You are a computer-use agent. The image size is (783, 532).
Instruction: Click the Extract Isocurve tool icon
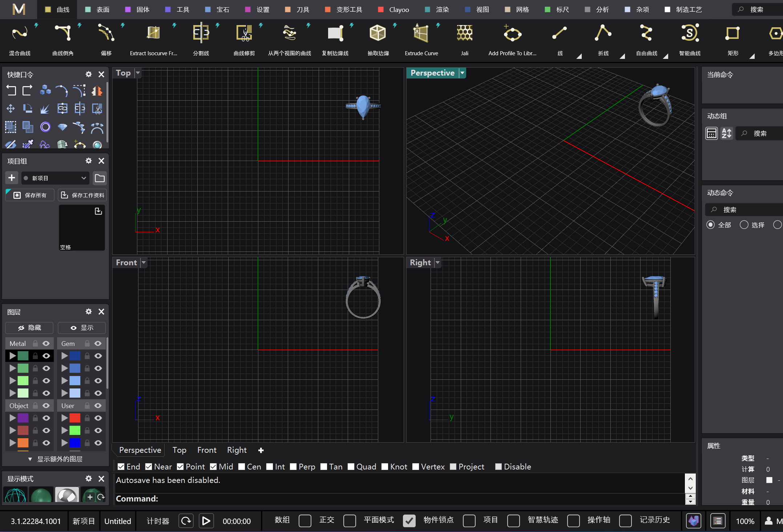coord(153,33)
